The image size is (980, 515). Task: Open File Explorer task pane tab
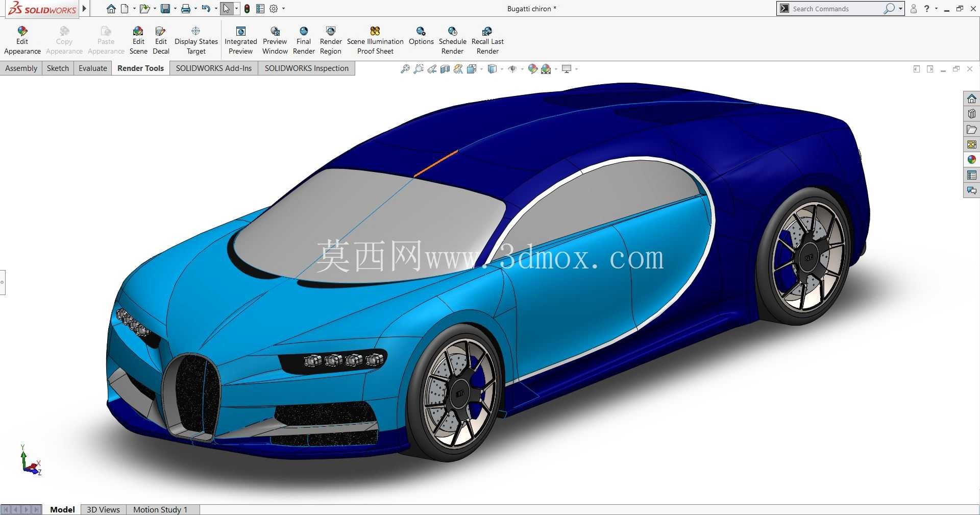[x=971, y=129]
